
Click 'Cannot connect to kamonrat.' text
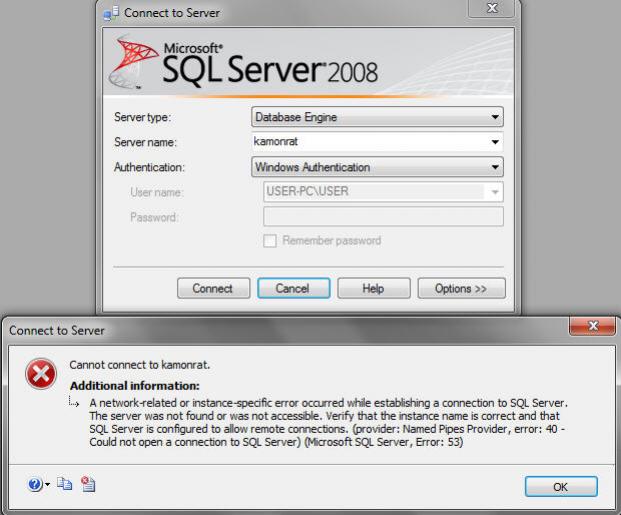[x=140, y=365]
